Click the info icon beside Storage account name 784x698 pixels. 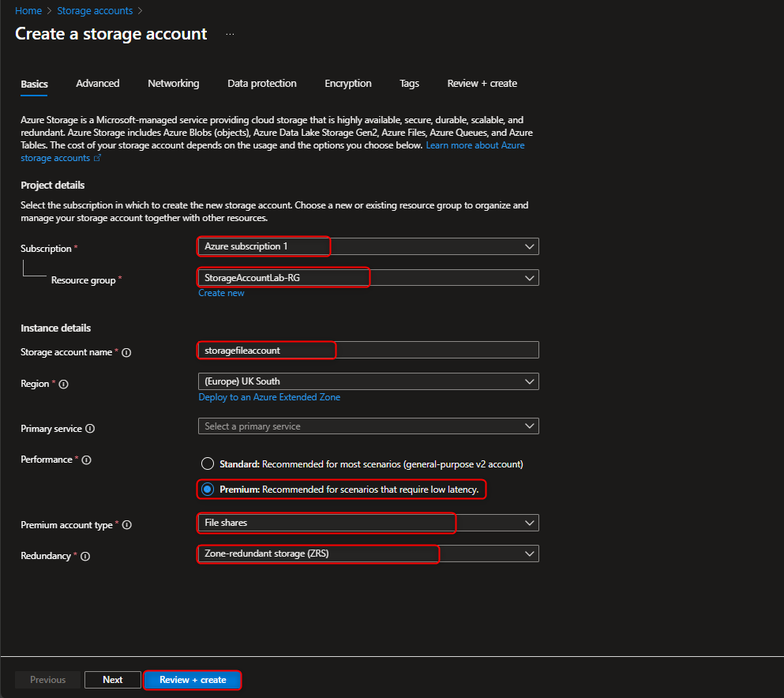(x=126, y=352)
